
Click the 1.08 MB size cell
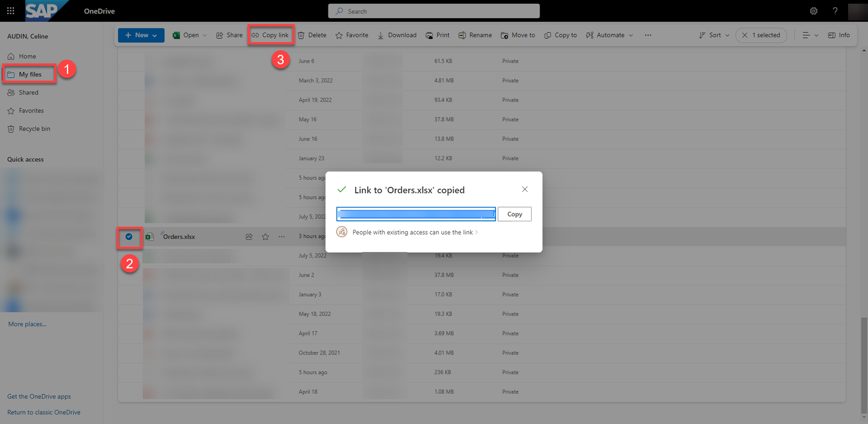click(444, 391)
